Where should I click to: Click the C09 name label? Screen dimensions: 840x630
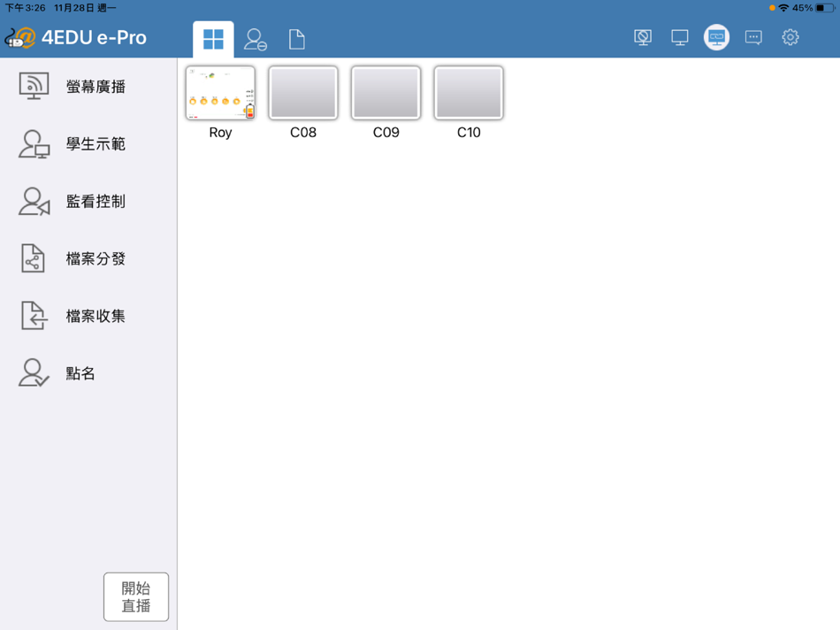[386, 133]
